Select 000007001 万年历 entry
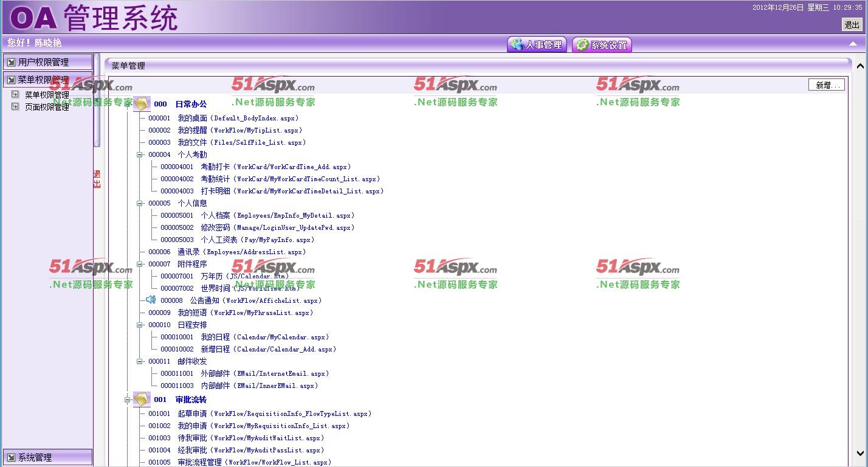 point(225,276)
